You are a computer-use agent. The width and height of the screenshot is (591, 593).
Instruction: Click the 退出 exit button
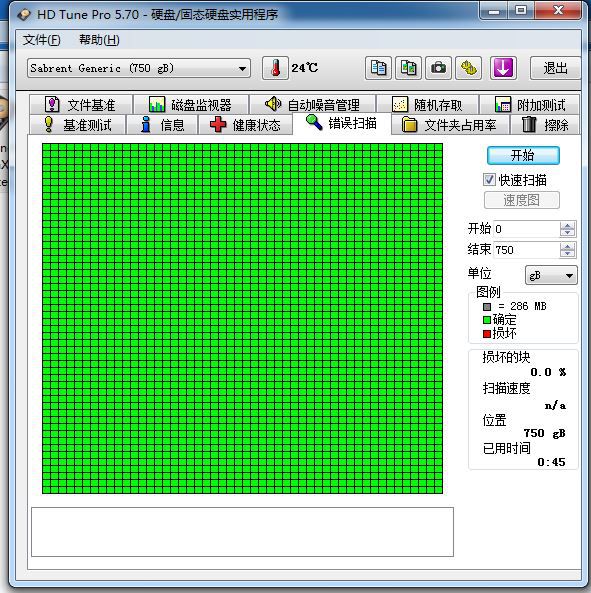click(x=555, y=68)
